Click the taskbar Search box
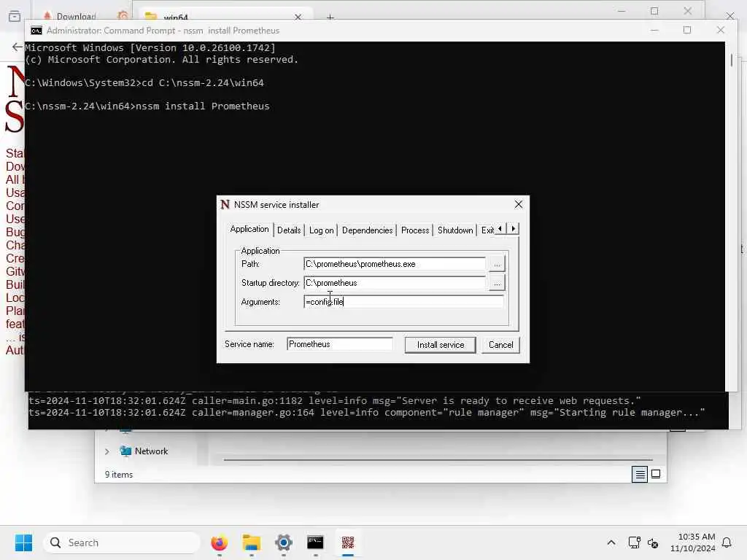The width and height of the screenshot is (747, 560). [121, 542]
